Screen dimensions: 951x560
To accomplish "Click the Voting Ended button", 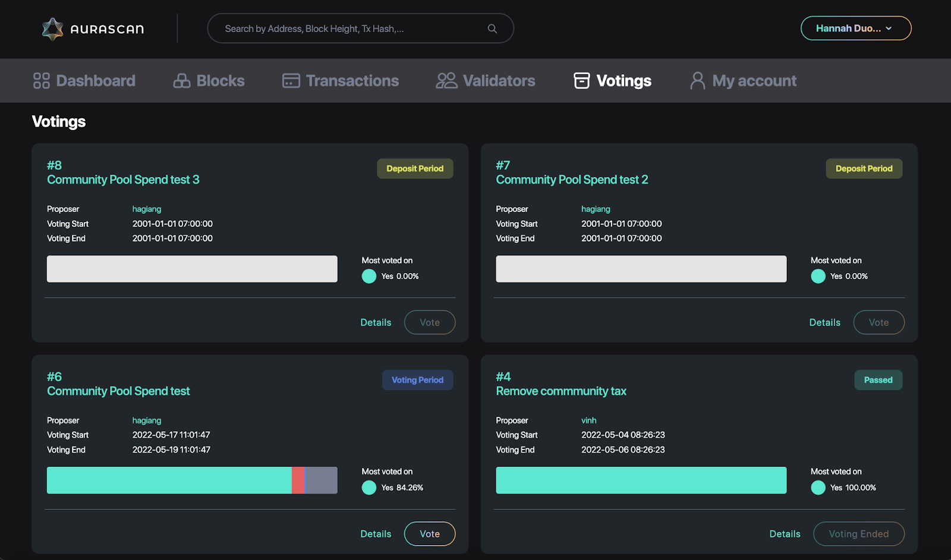I will pyautogui.click(x=859, y=534).
